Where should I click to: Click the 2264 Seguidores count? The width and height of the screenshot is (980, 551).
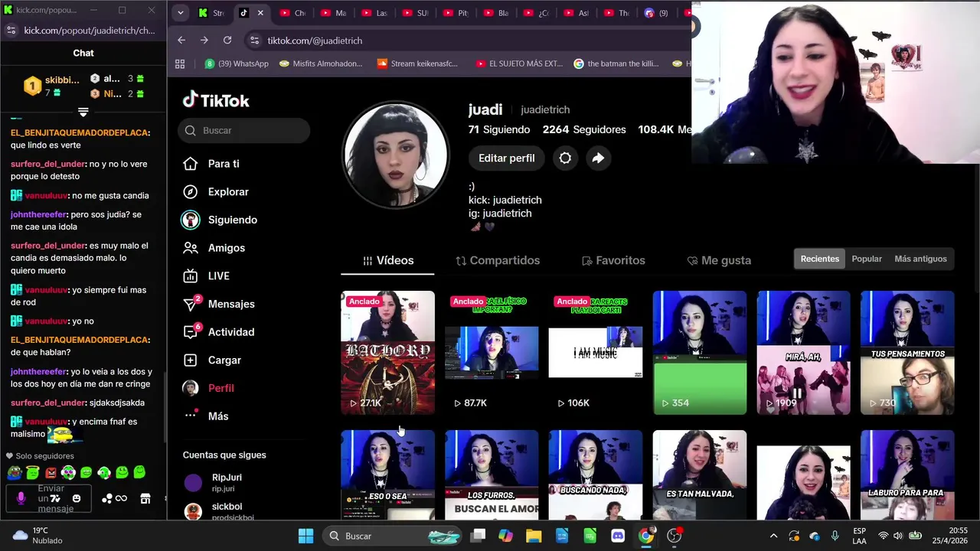(584, 129)
